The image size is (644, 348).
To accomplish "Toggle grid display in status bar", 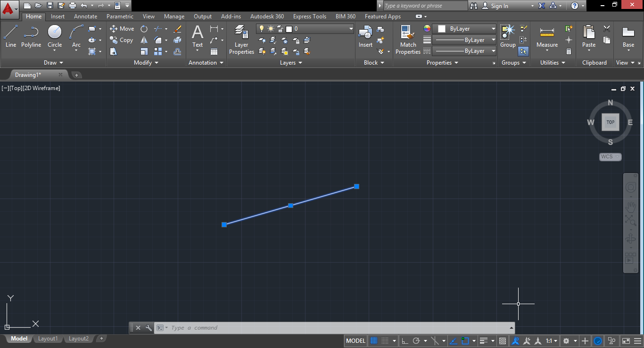I will point(374,341).
